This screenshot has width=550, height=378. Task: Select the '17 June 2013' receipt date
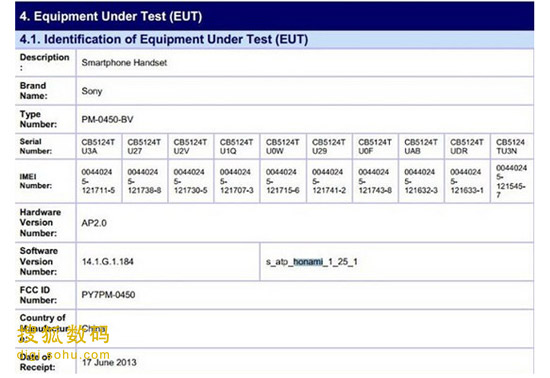(x=109, y=363)
